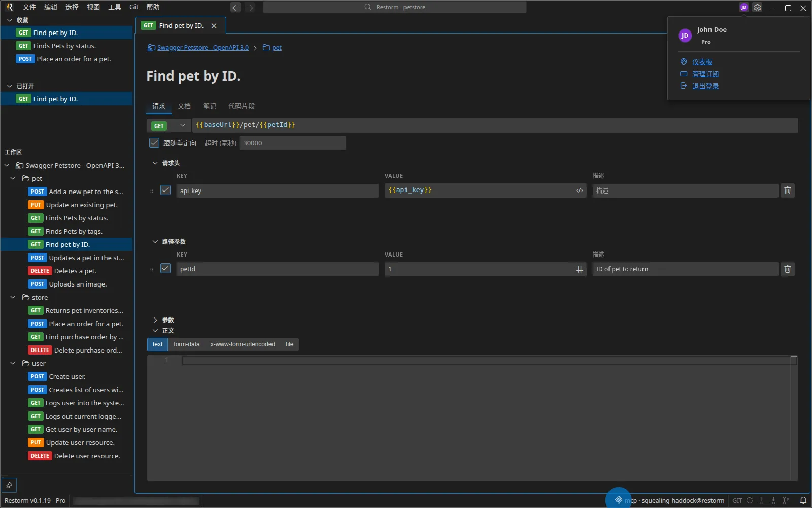Image resolution: width=812 pixels, height=508 pixels.
Task: Click the Restorm - petstore search bar
Action: [x=395, y=7]
